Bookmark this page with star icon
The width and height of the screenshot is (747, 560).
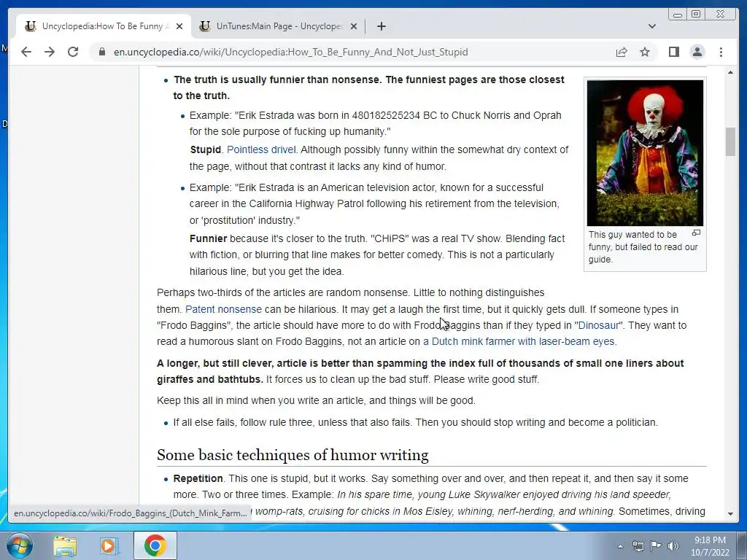[x=645, y=52]
